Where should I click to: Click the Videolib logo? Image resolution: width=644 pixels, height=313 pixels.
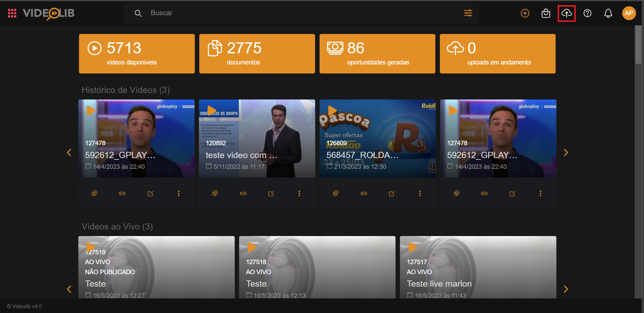[x=49, y=13]
